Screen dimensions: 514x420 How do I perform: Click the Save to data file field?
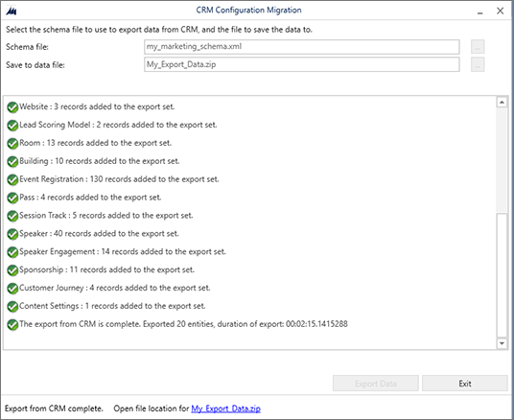pyautogui.click(x=301, y=64)
